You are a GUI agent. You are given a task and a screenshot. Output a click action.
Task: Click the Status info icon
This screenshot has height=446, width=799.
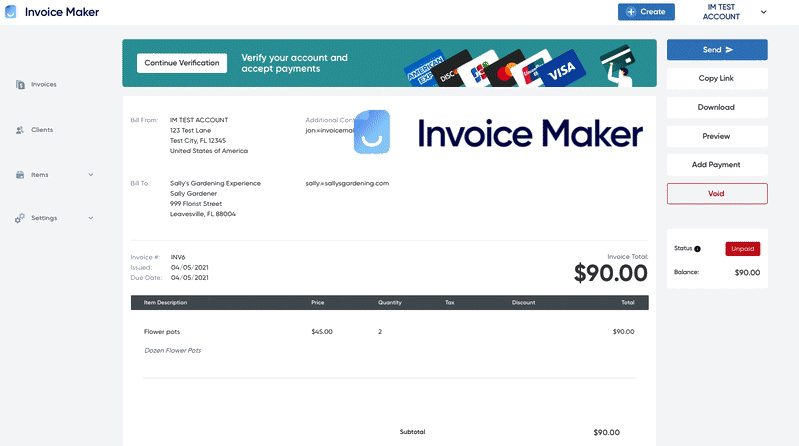click(698, 249)
